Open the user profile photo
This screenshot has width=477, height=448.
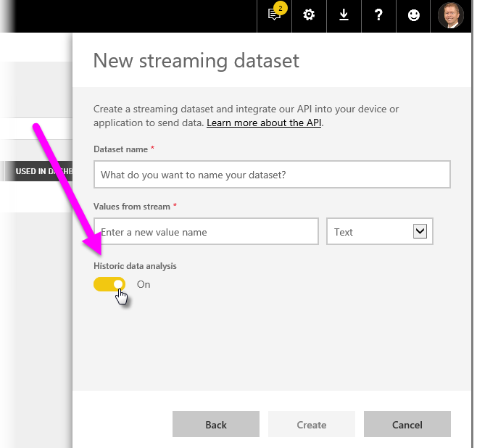(x=450, y=15)
